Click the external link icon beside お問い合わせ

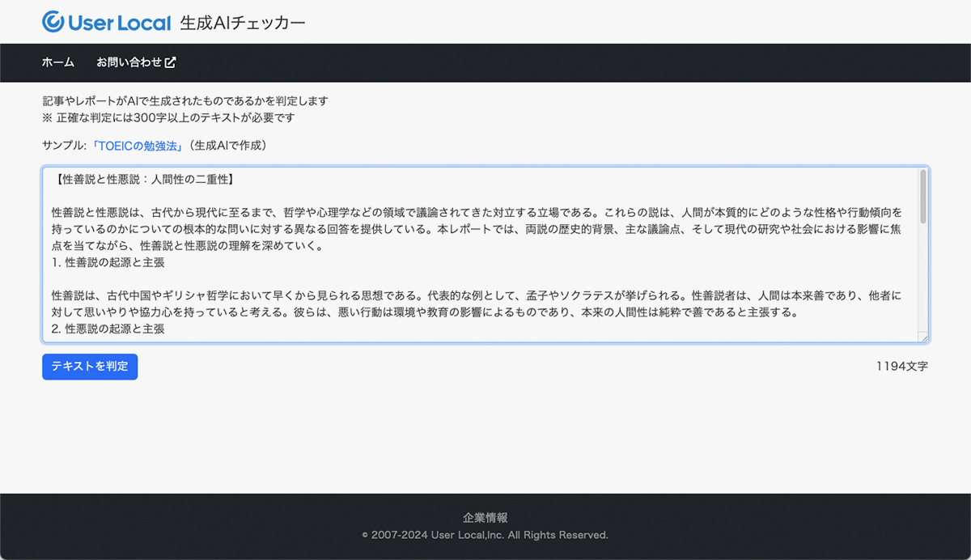click(x=171, y=62)
